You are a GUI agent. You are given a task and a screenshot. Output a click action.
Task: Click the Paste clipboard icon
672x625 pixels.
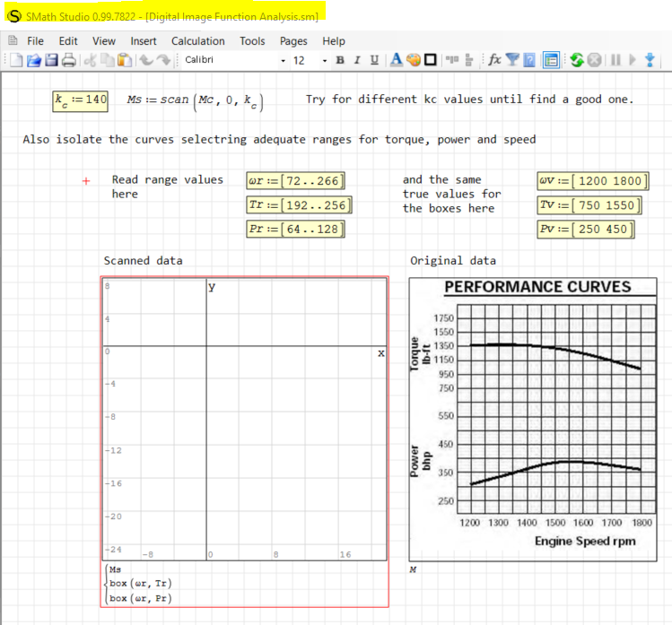pyautogui.click(x=125, y=60)
